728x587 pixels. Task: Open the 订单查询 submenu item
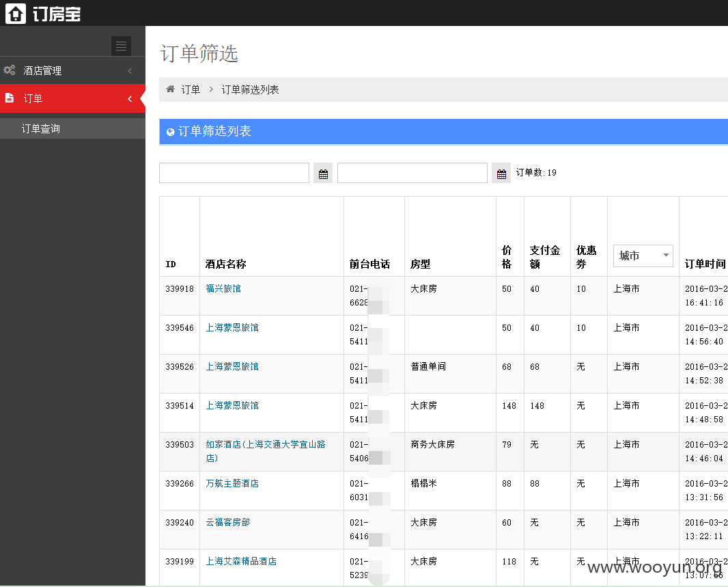(73, 128)
